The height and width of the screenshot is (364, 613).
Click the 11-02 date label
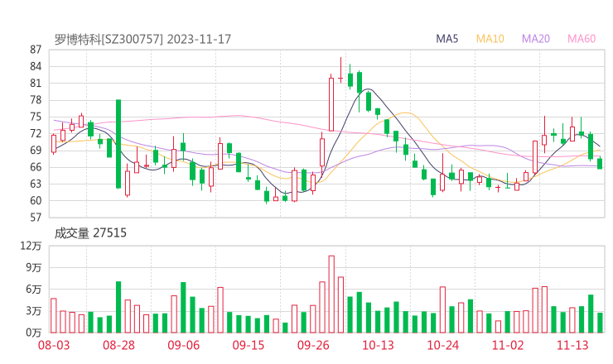(508, 345)
